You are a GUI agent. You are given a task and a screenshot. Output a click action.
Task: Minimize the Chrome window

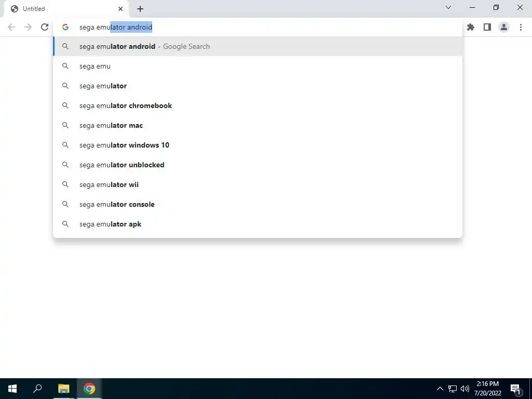click(472, 7)
